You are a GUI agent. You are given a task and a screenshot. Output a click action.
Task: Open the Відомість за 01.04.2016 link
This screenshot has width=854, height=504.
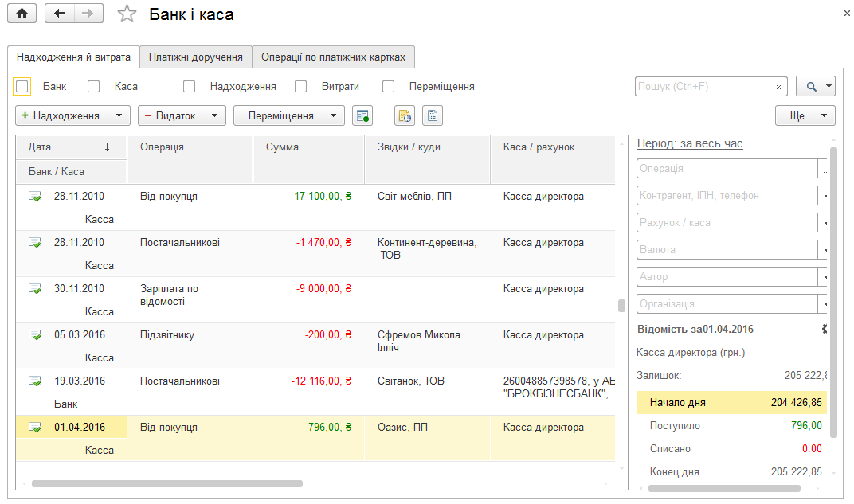pyautogui.click(x=695, y=330)
